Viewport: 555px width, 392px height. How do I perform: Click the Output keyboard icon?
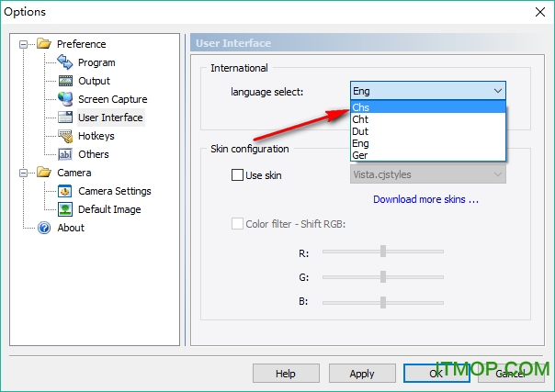(64, 81)
